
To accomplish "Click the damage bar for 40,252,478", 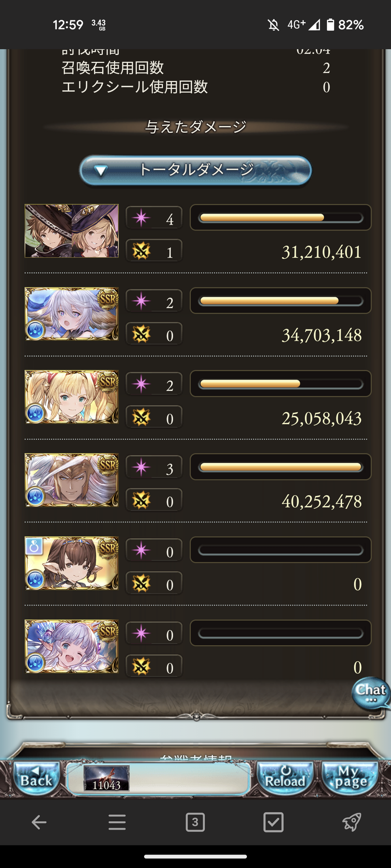I will [x=280, y=467].
